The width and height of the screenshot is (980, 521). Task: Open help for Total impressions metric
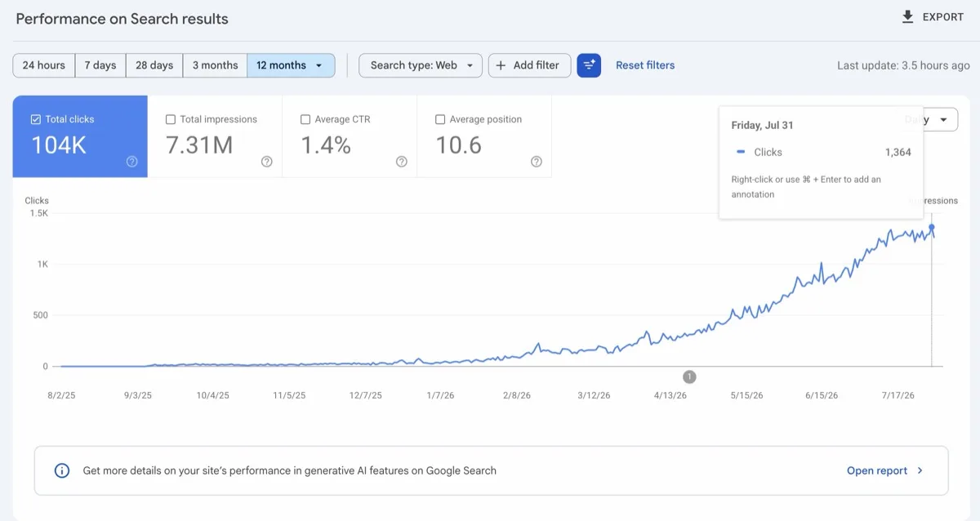(x=267, y=162)
